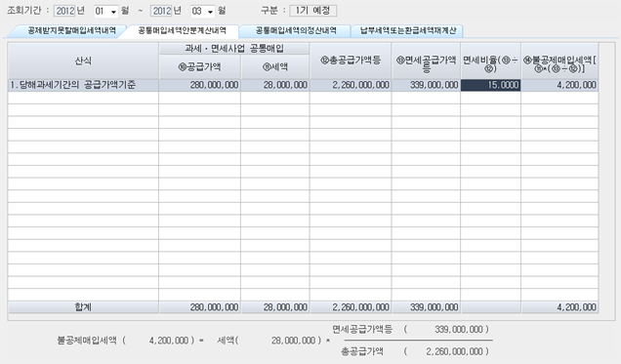Click 280,000,000 in the 합계 row

[199, 307]
